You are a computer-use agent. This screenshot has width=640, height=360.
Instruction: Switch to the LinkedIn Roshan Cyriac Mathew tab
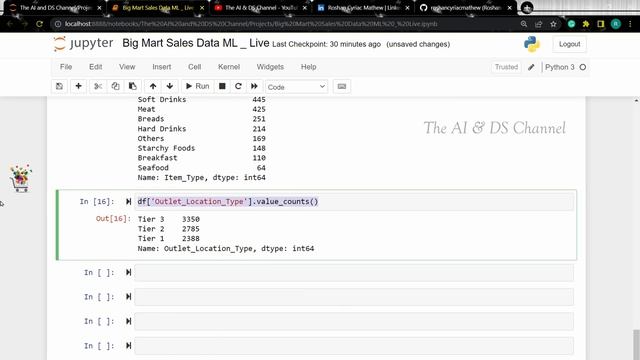pos(363,8)
